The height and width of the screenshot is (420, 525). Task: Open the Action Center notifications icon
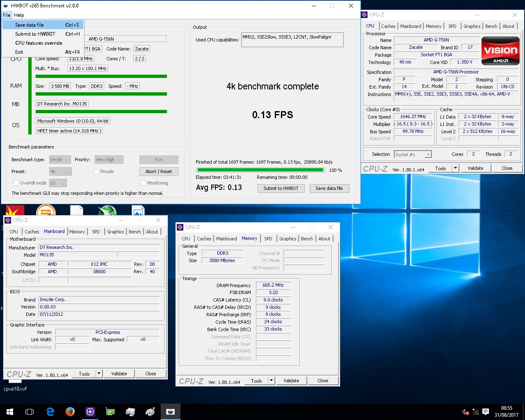pos(486,412)
